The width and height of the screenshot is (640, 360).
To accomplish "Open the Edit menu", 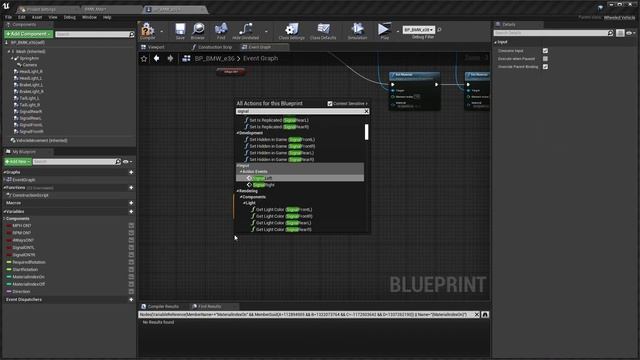I will pyautogui.click(x=22, y=17).
